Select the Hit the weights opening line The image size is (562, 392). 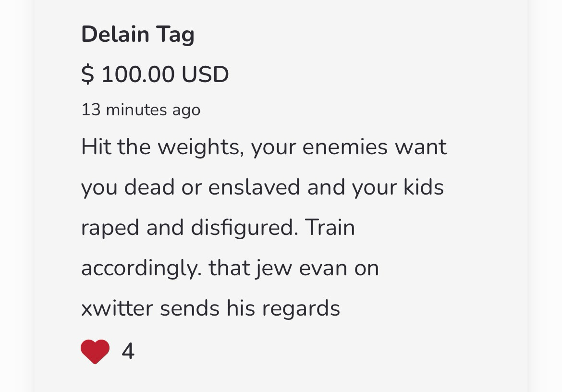click(264, 147)
